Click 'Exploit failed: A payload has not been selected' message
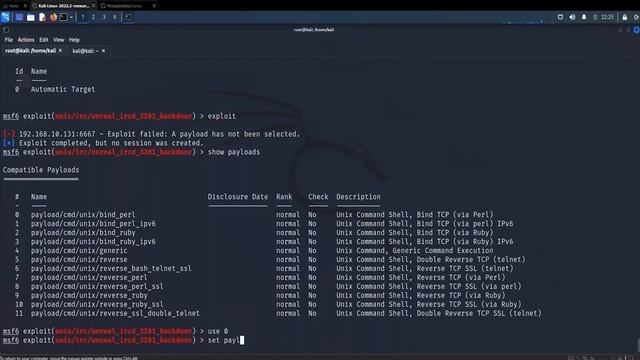640x360 pixels. point(204,134)
